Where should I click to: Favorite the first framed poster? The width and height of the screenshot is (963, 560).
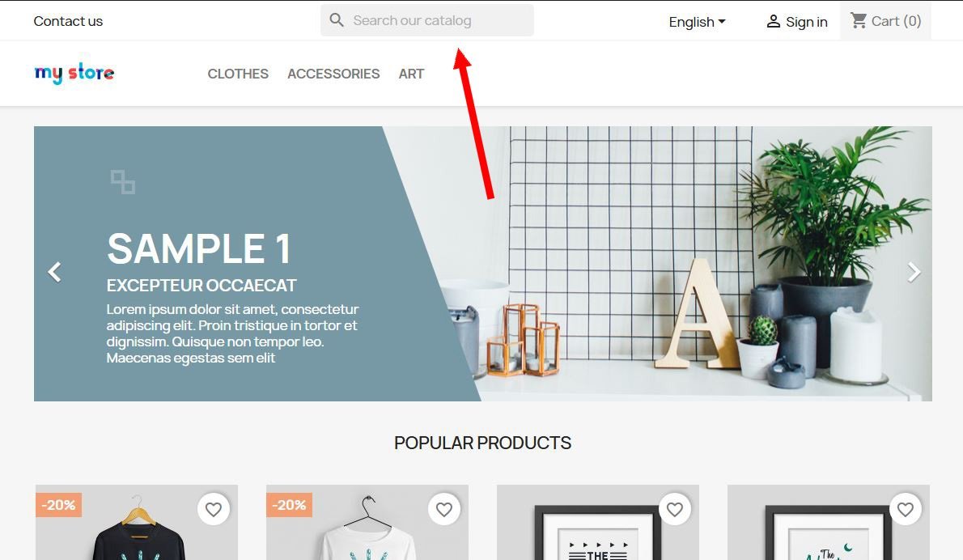click(675, 509)
